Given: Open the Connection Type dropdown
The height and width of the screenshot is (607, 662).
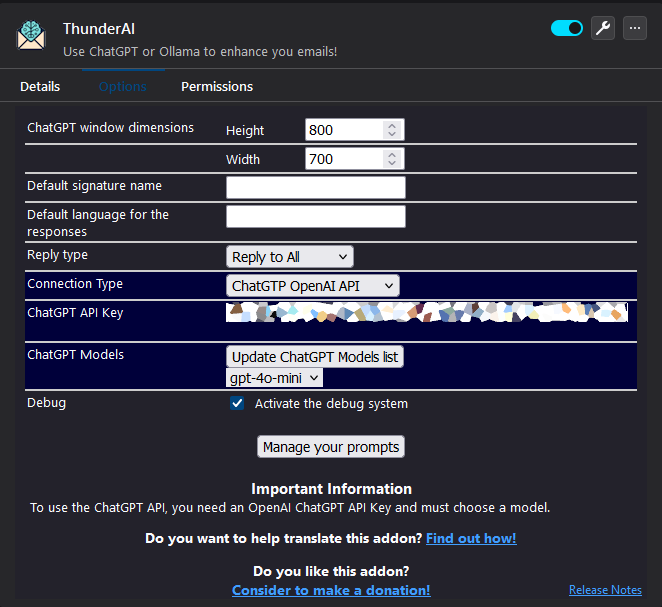Looking at the screenshot, I should (x=313, y=286).
